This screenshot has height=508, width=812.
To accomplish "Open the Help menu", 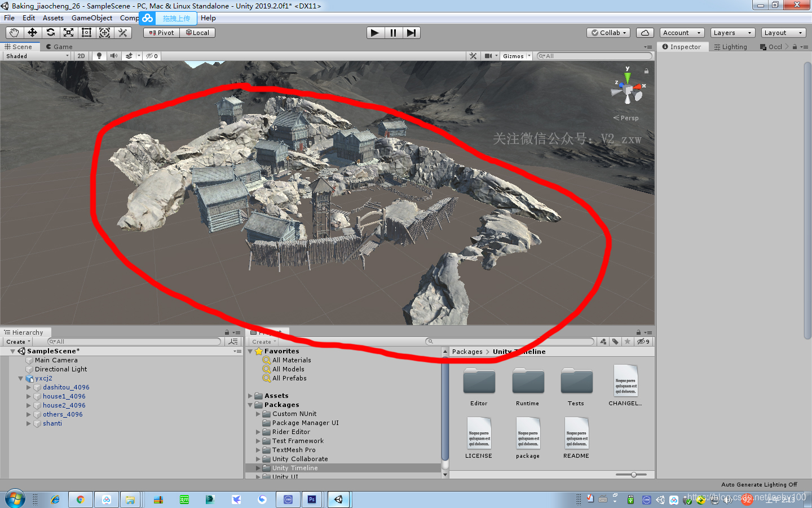I will coord(208,18).
